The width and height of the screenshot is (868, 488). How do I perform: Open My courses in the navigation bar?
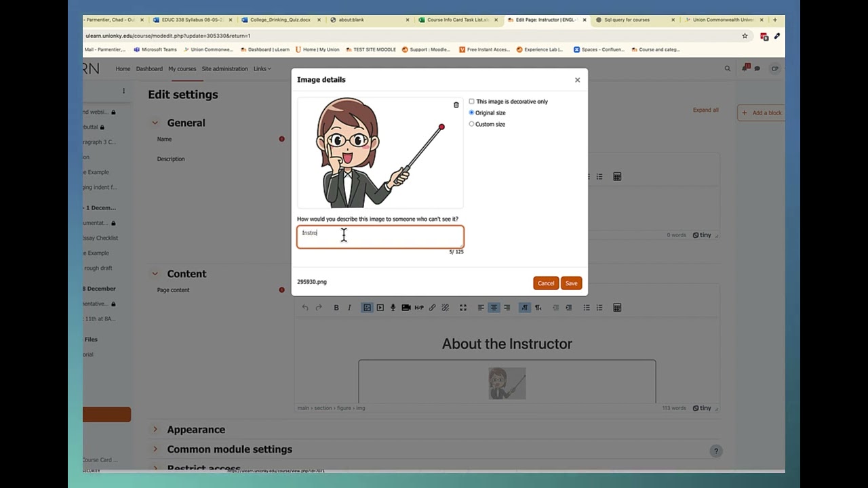pos(182,68)
